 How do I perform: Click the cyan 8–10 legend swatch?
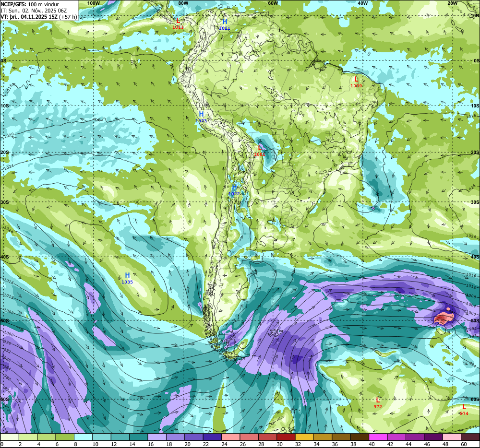(x=83, y=437)
